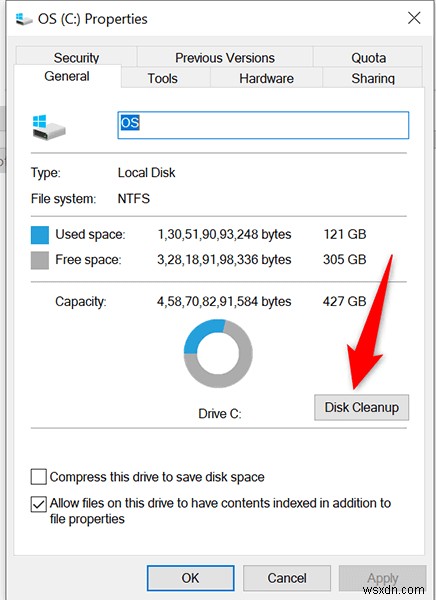Click the drive name field containing OS
This screenshot has width=436, height=600.
point(263,125)
